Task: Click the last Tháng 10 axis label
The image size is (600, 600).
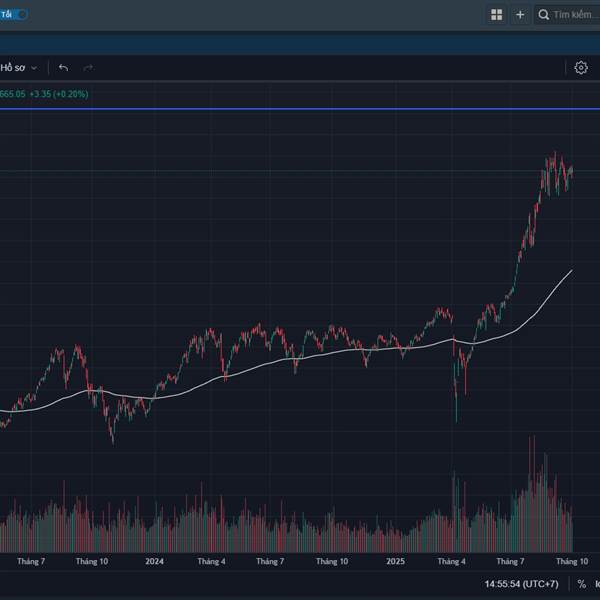Action: point(572,561)
